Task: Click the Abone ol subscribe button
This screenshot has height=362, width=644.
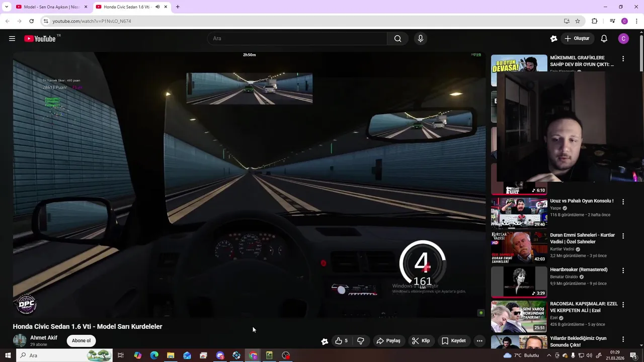Action: point(81,340)
